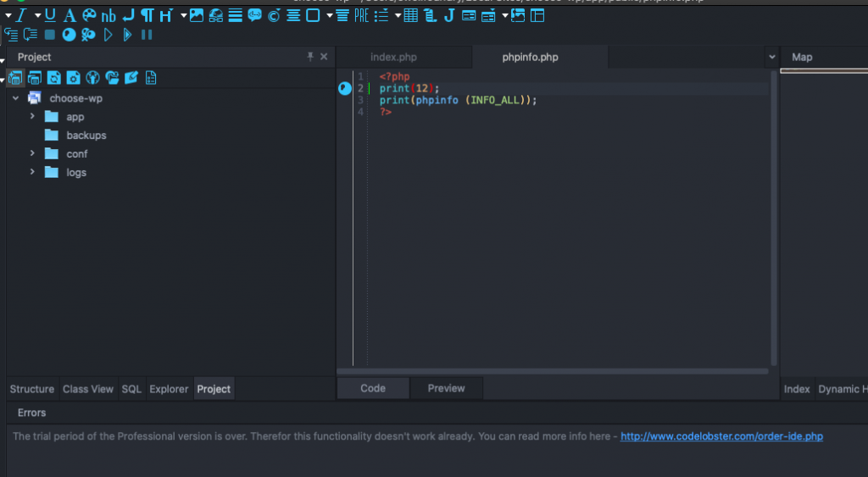Image resolution: width=868 pixels, height=477 pixels.
Task: Apply italic formatting from the HTML toolbar
Action: tap(21, 15)
